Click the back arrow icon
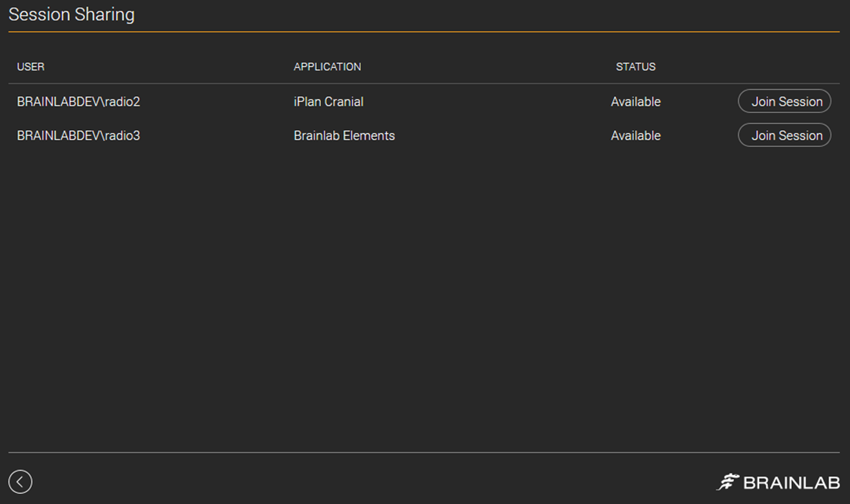The width and height of the screenshot is (850, 504). [20, 482]
